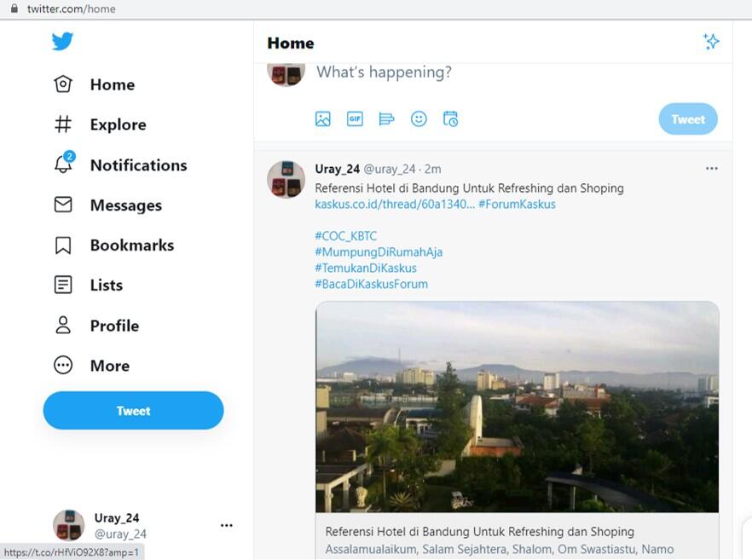752x560 pixels.
Task: Open Notifications with the bell icon
Action: [x=63, y=165]
